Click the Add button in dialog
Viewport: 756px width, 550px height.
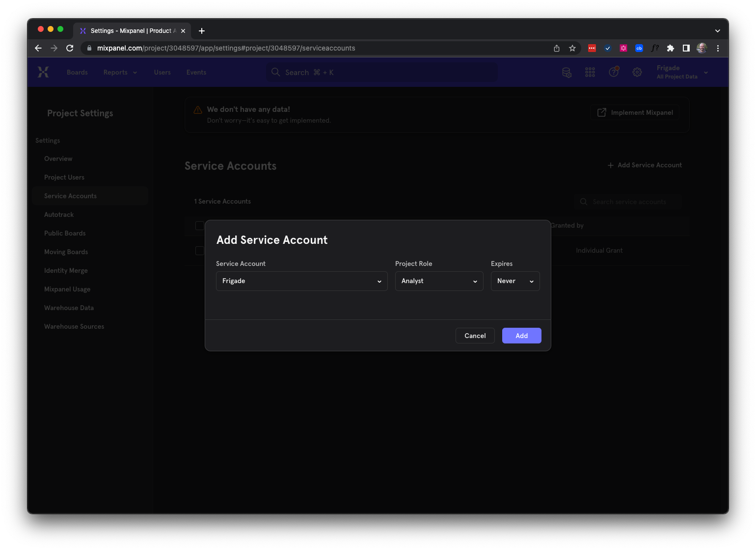(522, 336)
